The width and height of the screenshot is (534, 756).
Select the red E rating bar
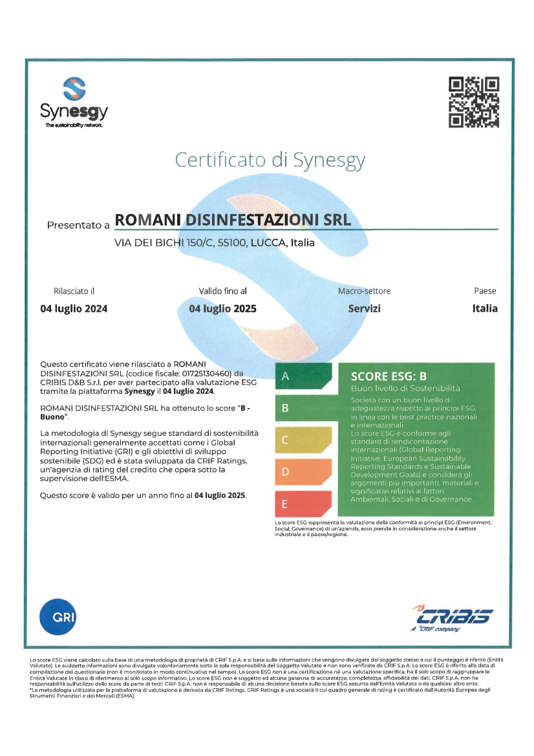303,504
